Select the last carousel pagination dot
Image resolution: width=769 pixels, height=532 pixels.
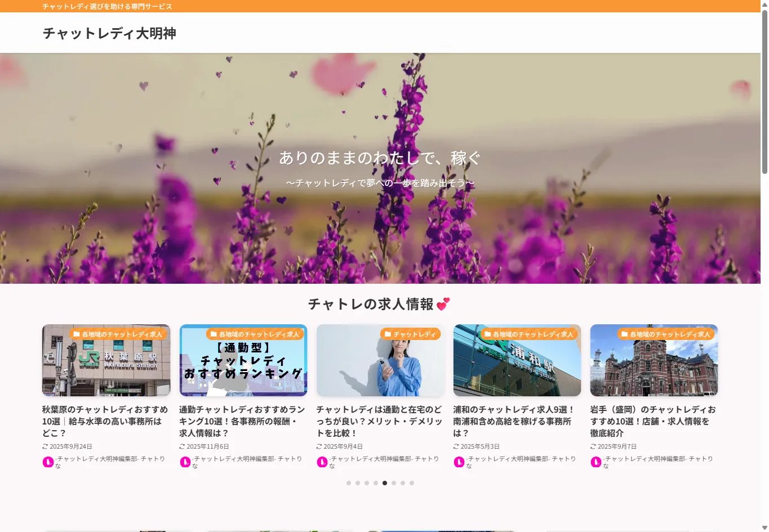pyautogui.click(x=412, y=483)
